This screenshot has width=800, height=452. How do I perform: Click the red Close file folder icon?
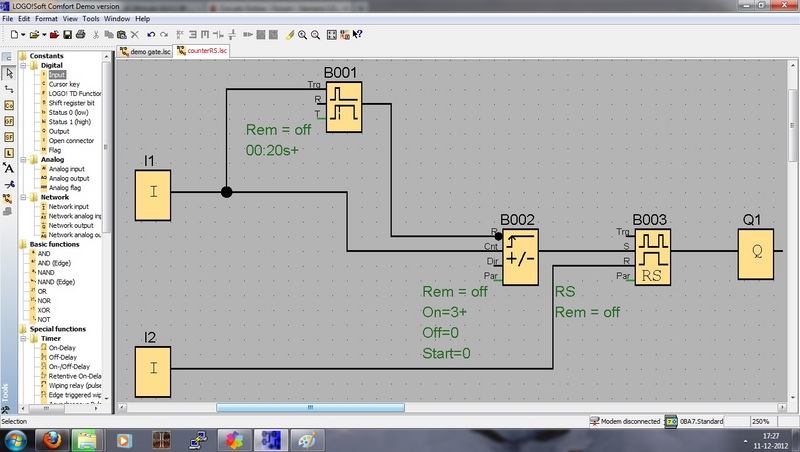coord(54,35)
